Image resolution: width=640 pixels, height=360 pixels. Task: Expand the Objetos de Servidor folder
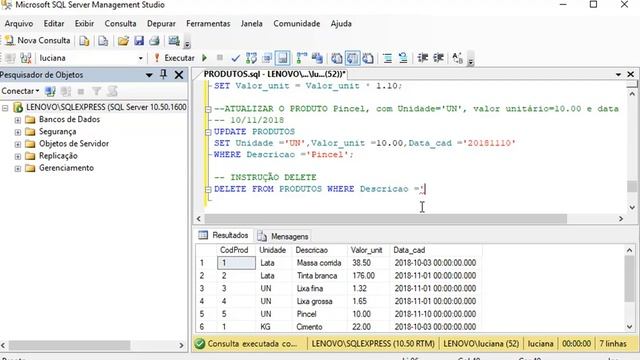click(18, 144)
